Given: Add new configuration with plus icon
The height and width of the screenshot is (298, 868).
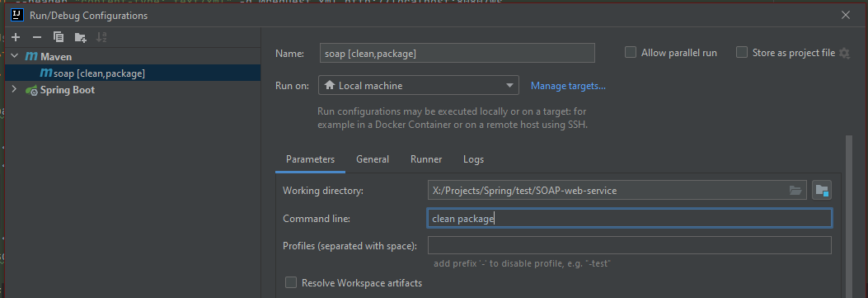Looking at the screenshot, I should [x=16, y=37].
